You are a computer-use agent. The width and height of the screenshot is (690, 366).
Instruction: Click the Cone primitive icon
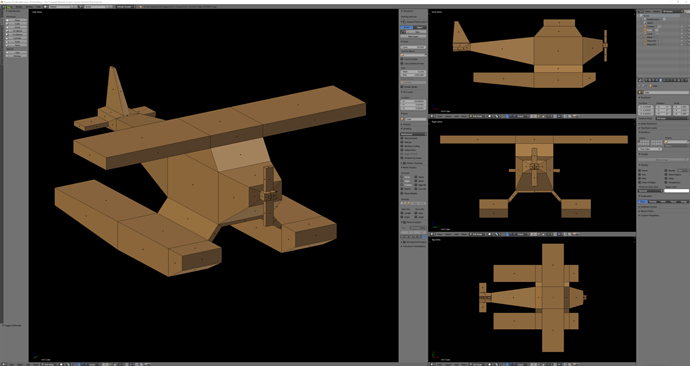coord(7,42)
